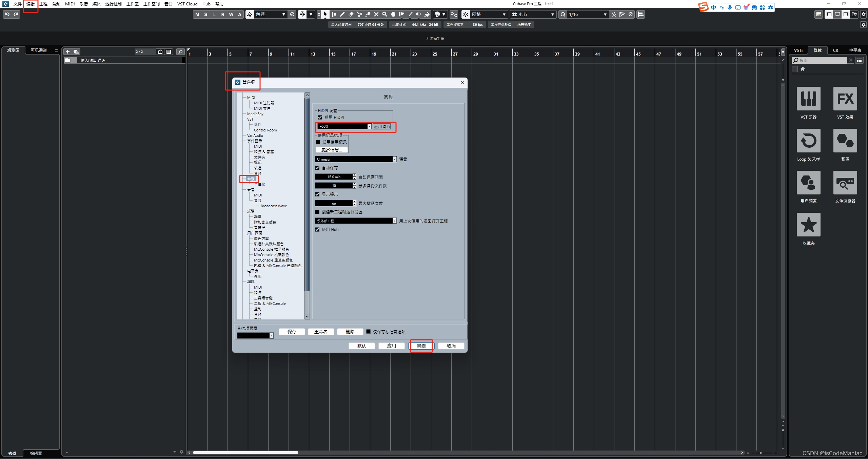Screen dimensions: 868x459
Task: Uncheck the Use Hub checkbox
Action: 317,230
